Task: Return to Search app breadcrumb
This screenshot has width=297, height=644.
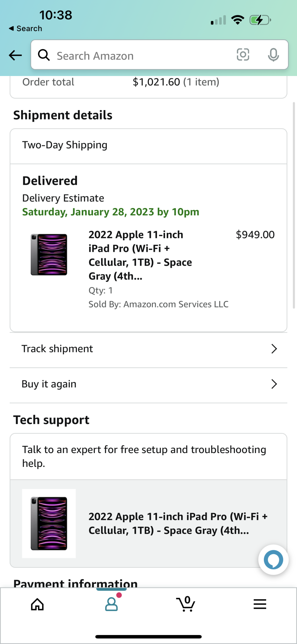Action: tap(26, 29)
